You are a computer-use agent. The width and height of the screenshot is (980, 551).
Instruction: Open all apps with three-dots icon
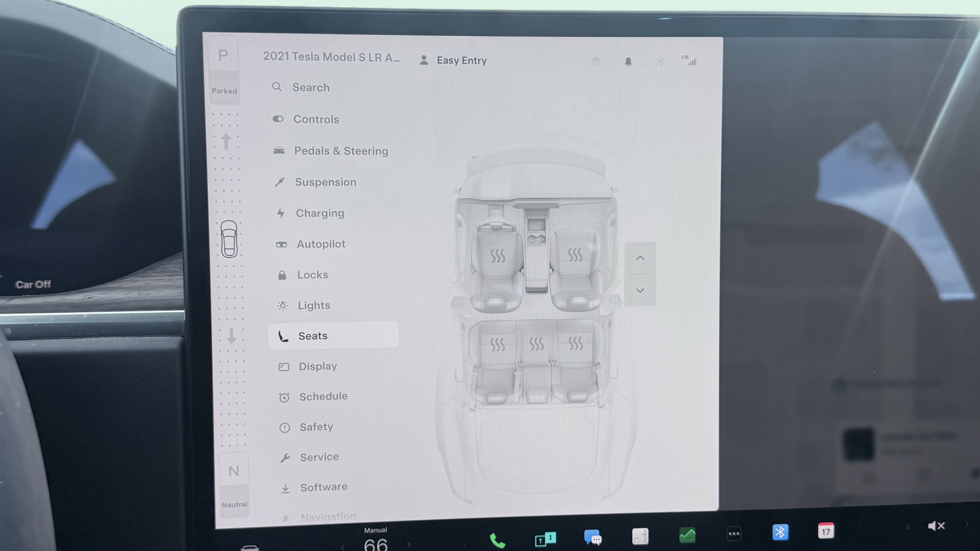tap(733, 533)
